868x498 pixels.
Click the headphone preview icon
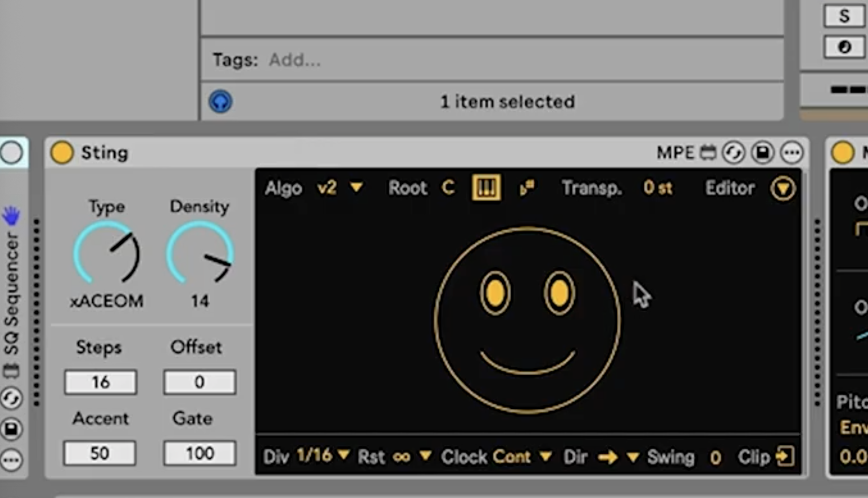[220, 102]
